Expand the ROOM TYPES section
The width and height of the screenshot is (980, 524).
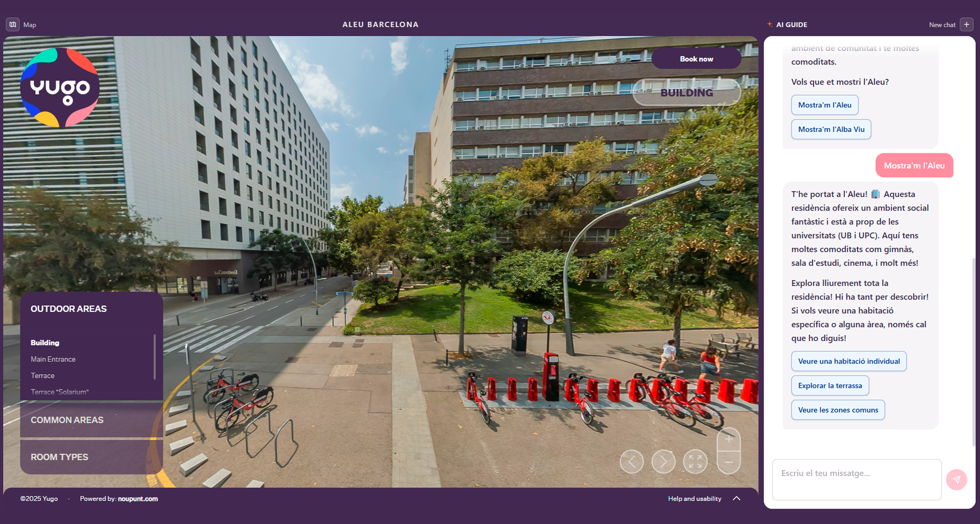[x=59, y=457]
